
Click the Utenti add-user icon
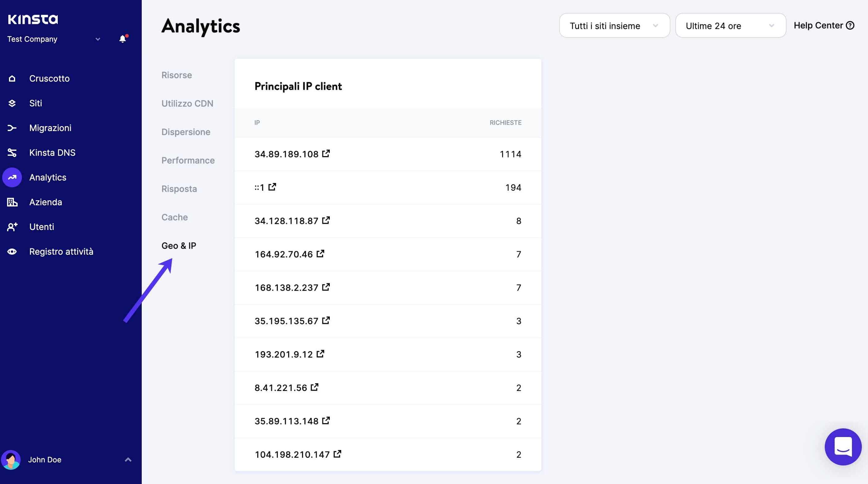pos(12,227)
